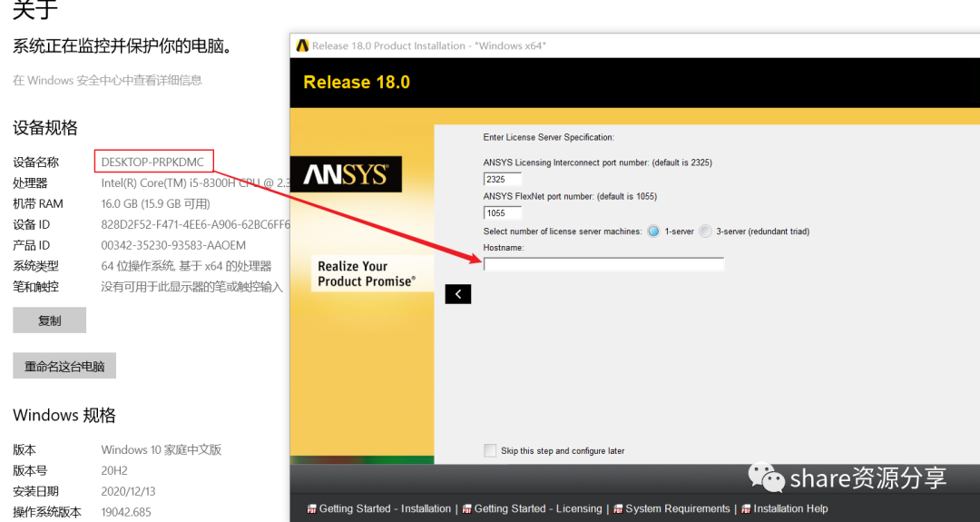Open Getting Started - Licensing PDF icon
Viewport: 980px width, 522px height.
pyautogui.click(x=466, y=509)
